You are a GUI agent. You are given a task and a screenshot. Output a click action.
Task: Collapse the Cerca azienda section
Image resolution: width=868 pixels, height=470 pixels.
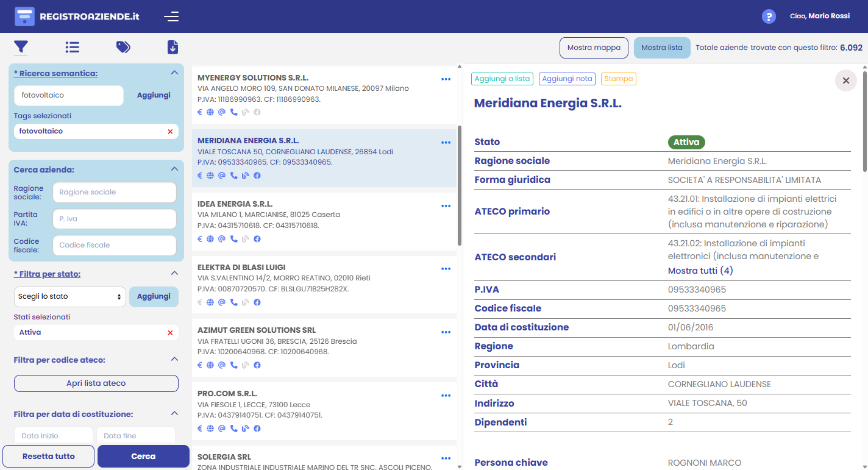[x=174, y=169]
